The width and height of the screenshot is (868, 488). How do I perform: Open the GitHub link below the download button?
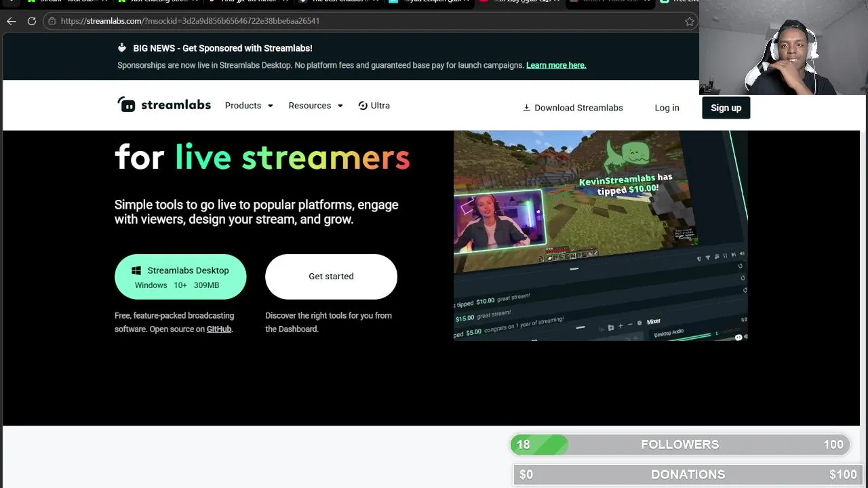219,329
